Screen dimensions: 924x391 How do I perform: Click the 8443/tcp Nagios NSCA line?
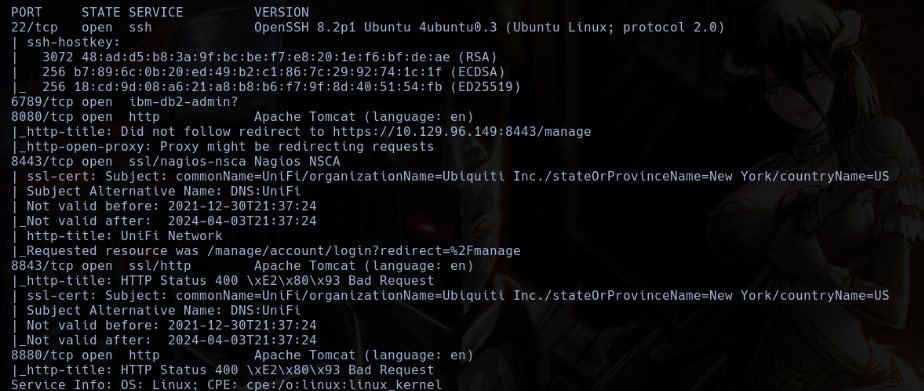pyautogui.click(x=176, y=161)
